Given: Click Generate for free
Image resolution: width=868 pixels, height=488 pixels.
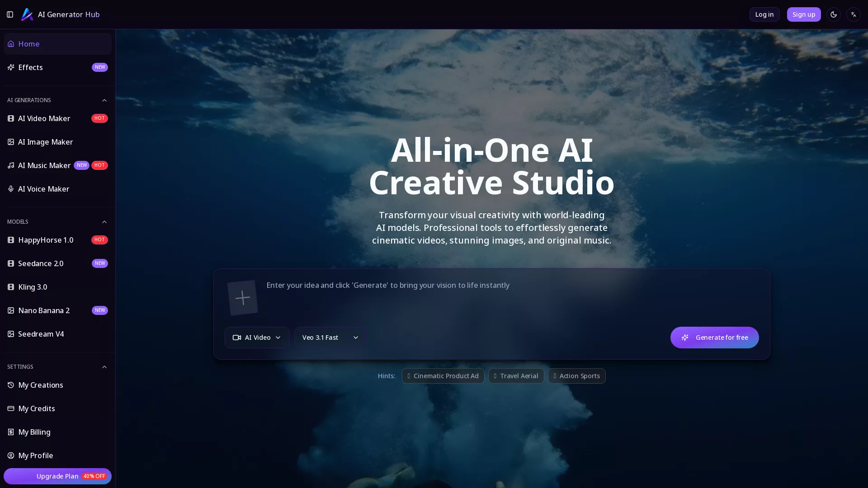Looking at the screenshot, I should pyautogui.click(x=714, y=337).
